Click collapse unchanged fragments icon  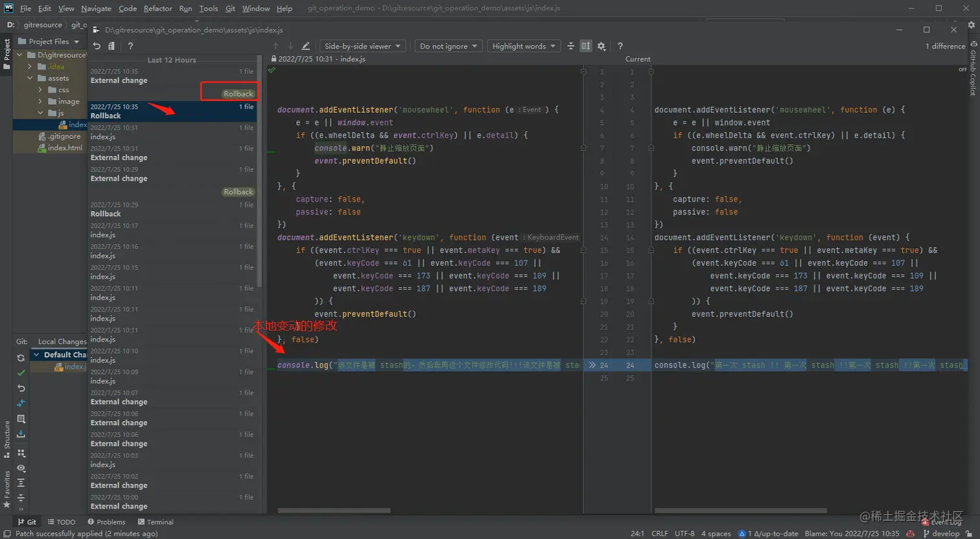(x=570, y=46)
